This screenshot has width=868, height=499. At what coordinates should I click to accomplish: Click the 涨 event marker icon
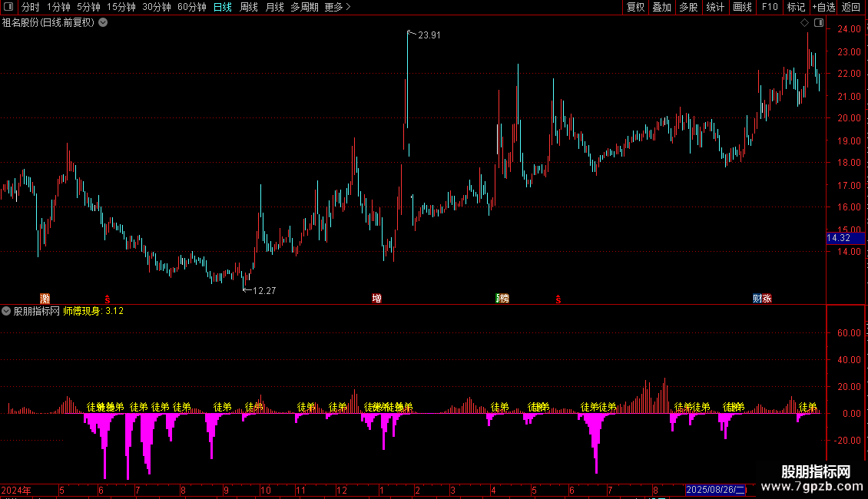[767, 298]
